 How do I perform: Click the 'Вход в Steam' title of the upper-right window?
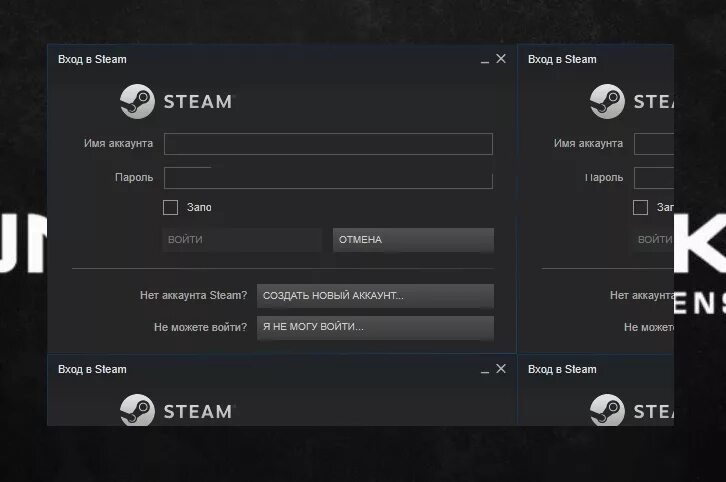[x=562, y=59]
